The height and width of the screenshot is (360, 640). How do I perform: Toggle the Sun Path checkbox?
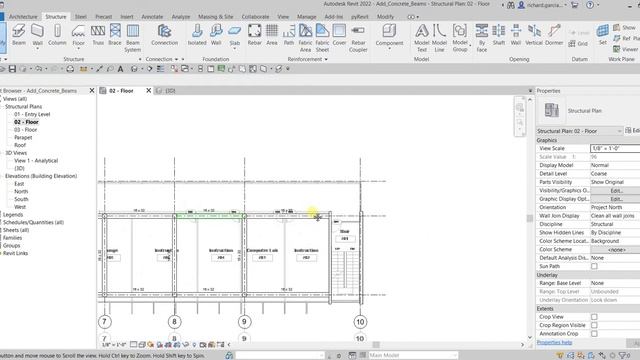point(594,266)
